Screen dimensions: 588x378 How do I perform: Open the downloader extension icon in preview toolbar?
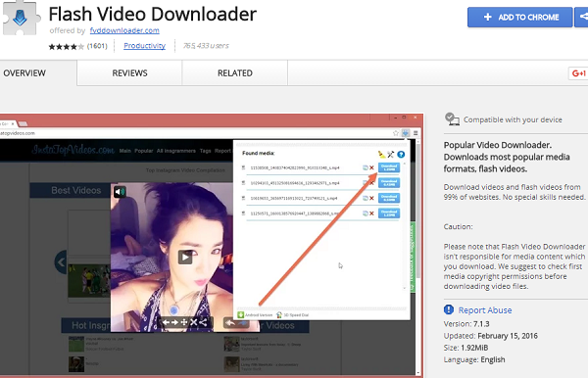click(x=406, y=133)
